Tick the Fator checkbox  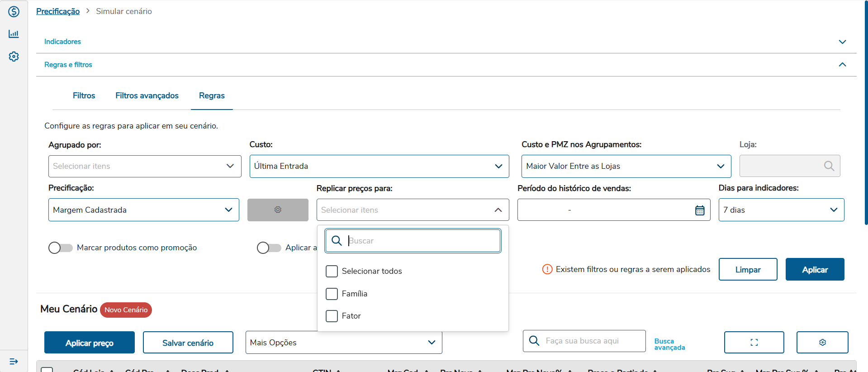332,316
